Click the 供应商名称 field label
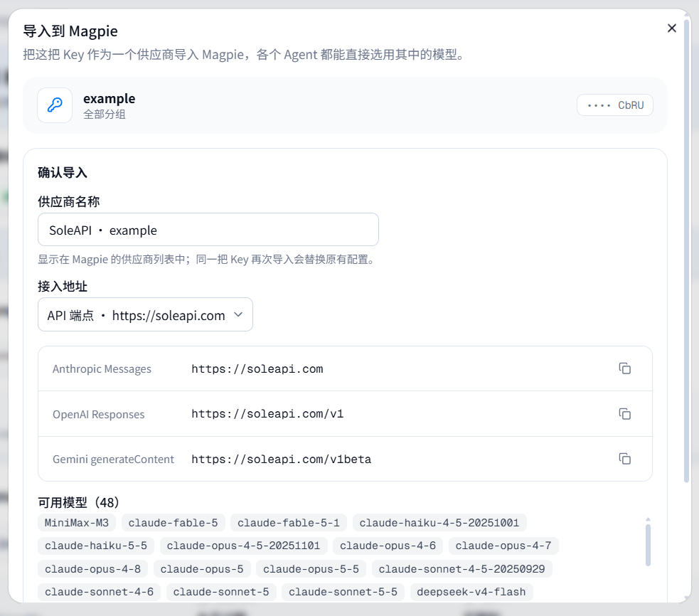The width and height of the screenshot is (699, 616). click(x=69, y=201)
